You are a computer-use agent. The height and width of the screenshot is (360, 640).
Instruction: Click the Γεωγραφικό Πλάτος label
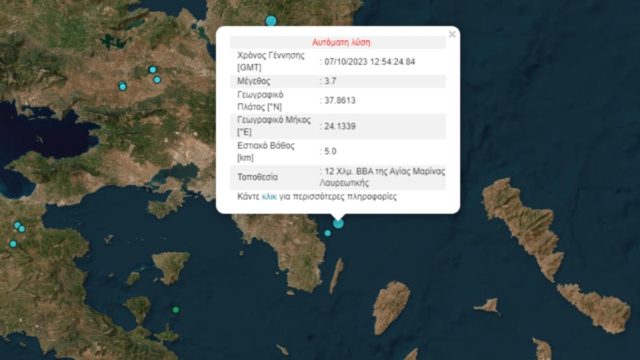click(x=260, y=101)
